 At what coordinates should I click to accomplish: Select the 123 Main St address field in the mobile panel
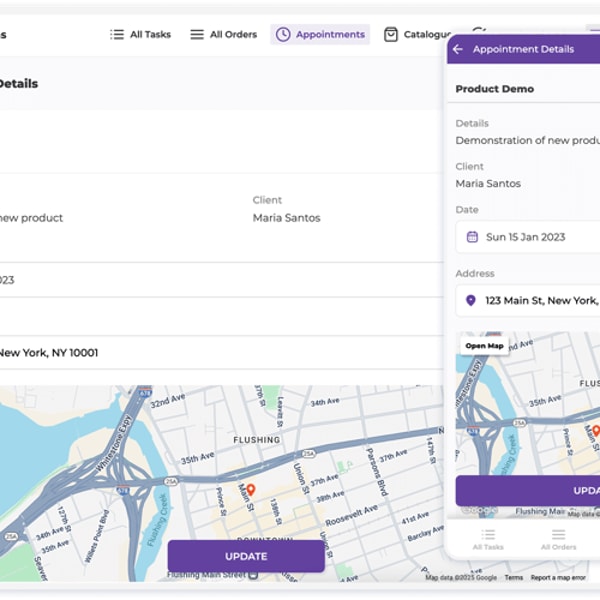528,300
